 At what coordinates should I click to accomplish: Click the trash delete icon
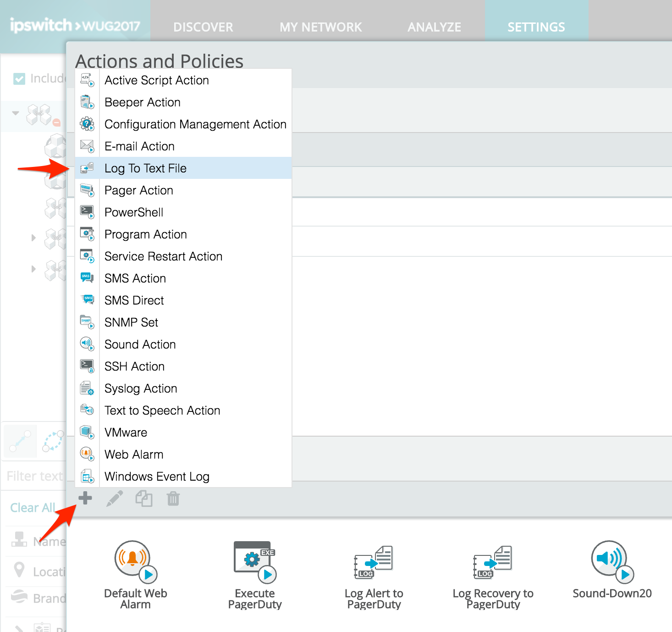pos(173,499)
